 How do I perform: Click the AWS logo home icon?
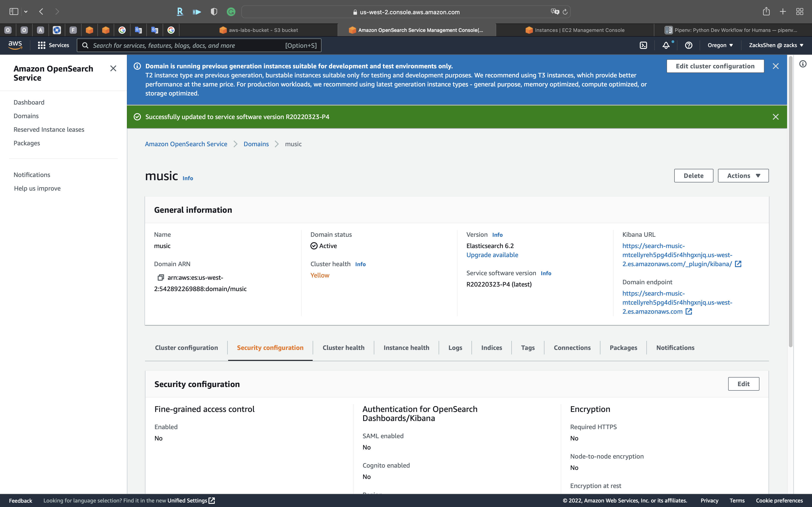coord(15,45)
